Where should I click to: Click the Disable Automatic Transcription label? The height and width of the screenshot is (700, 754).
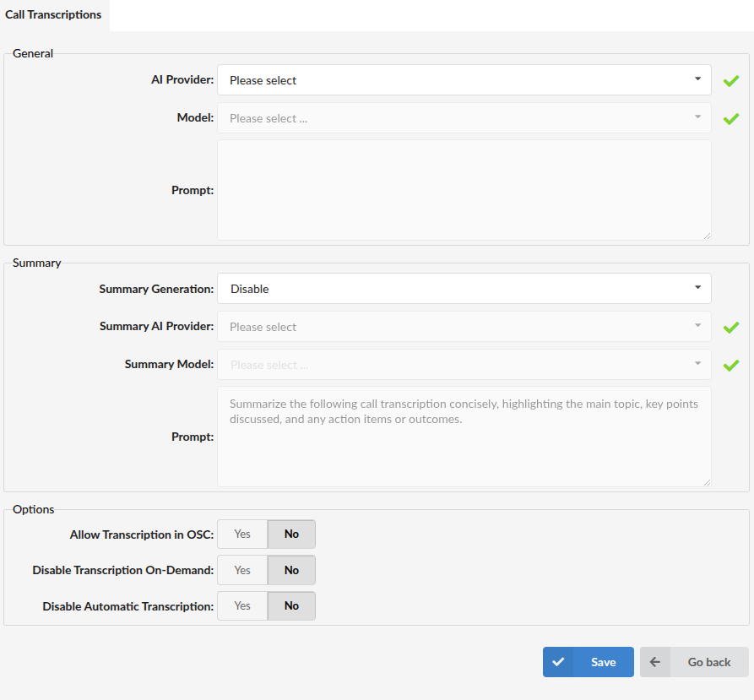127,606
